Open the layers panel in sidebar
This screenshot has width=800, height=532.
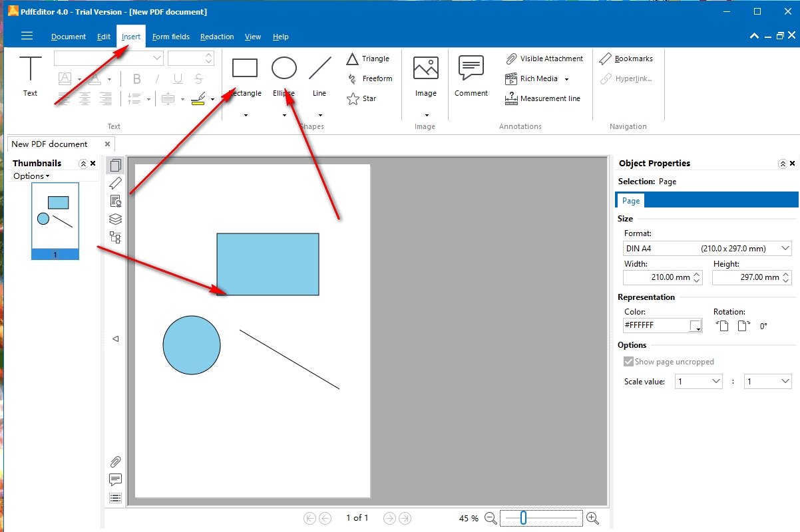tap(115, 219)
